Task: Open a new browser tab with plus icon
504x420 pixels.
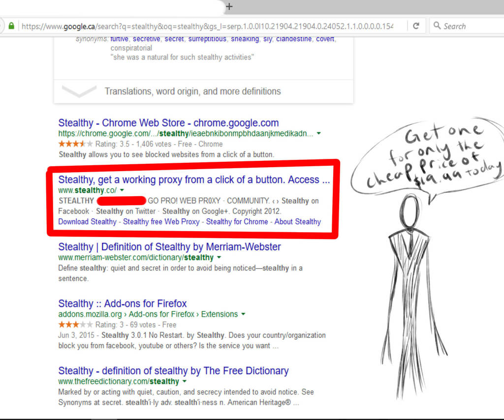Action: [x=229, y=6]
